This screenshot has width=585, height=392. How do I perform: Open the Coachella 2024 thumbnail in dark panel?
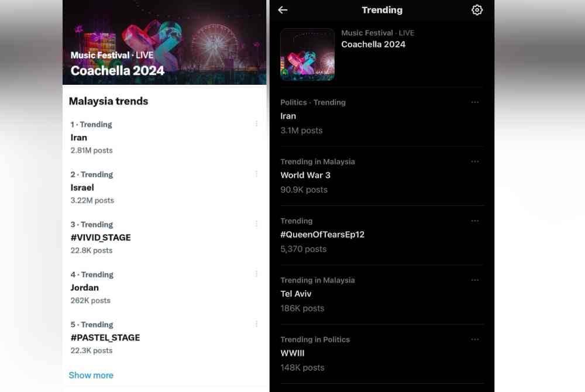[308, 54]
